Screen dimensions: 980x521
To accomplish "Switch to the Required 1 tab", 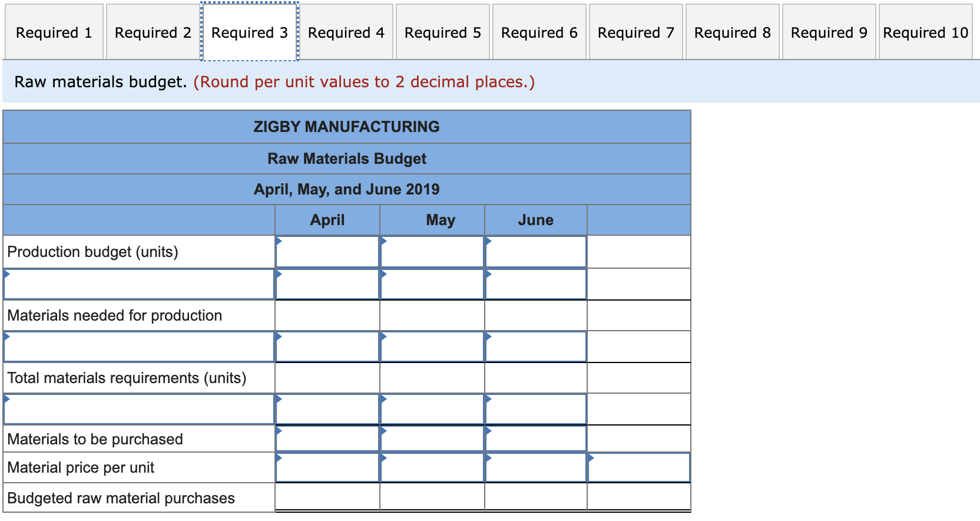I will point(54,32).
